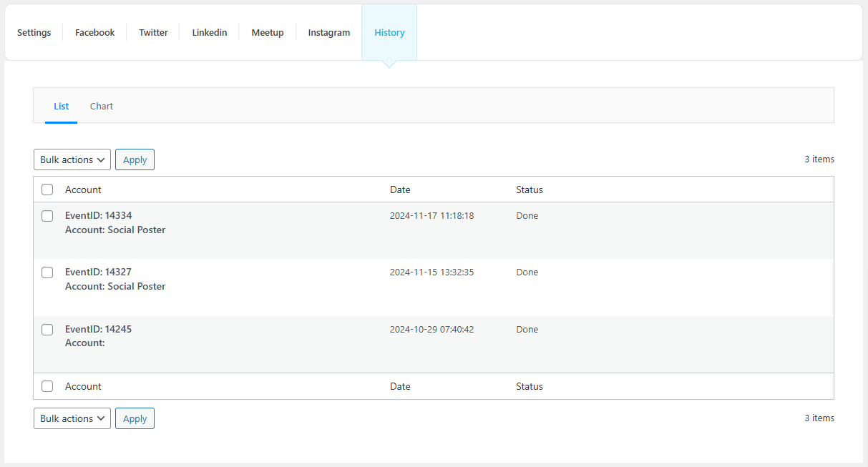Go to the Linkedin tab
The height and width of the screenshot is (467, 868).
pyautogui.click(x=210, y=33)
